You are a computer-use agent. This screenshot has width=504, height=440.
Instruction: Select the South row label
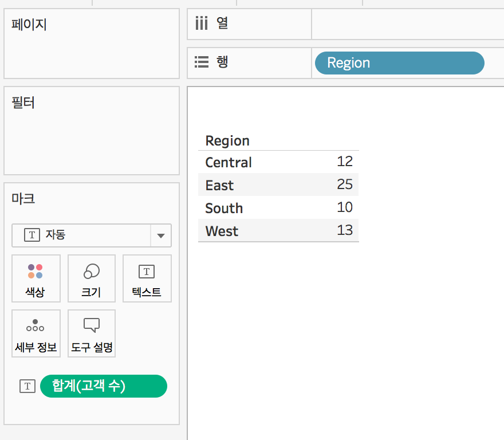(224, 209)
